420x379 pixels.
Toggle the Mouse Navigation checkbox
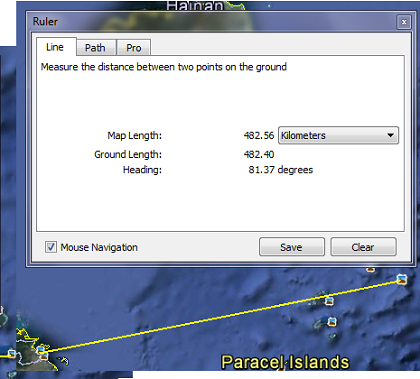click(x=51, y=247)
